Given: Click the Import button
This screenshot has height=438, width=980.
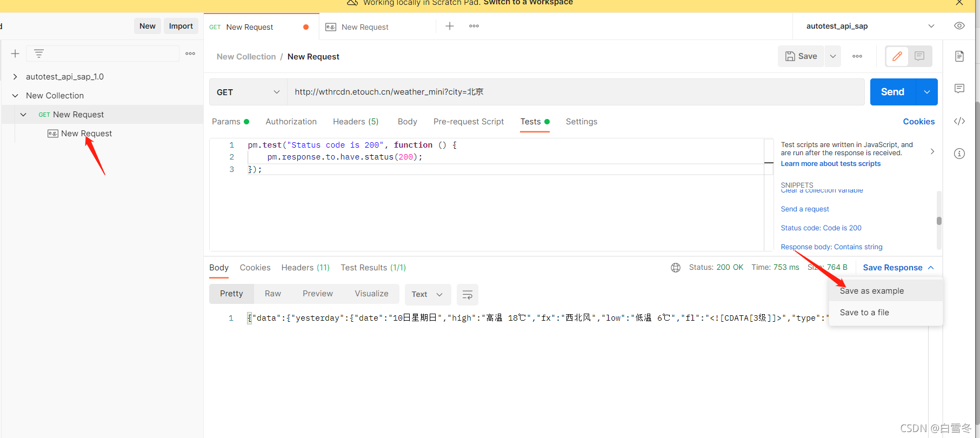Looking at the screenshot, I should (181, 26).
